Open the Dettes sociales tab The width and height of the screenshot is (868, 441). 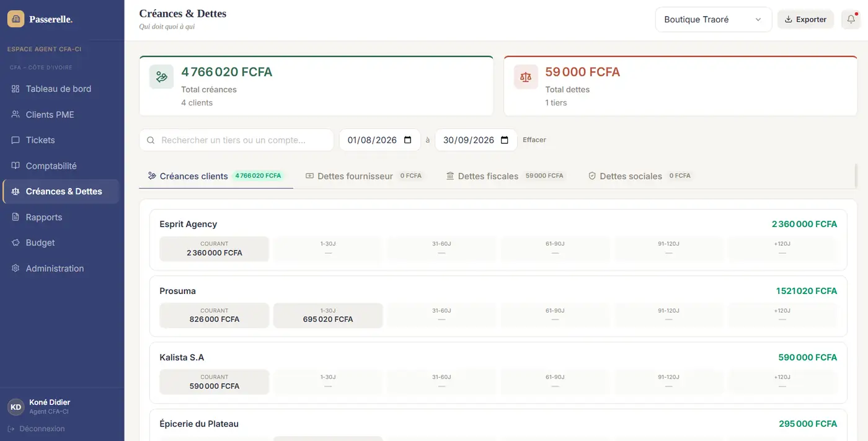[640, 176]
